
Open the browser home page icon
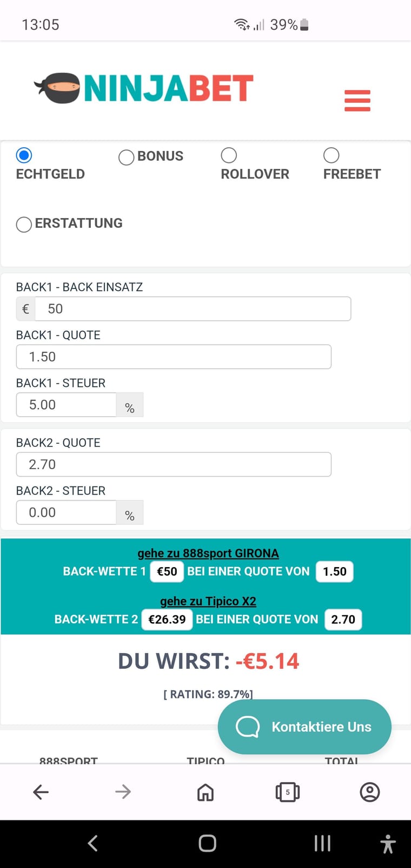[x=205, y=792]
